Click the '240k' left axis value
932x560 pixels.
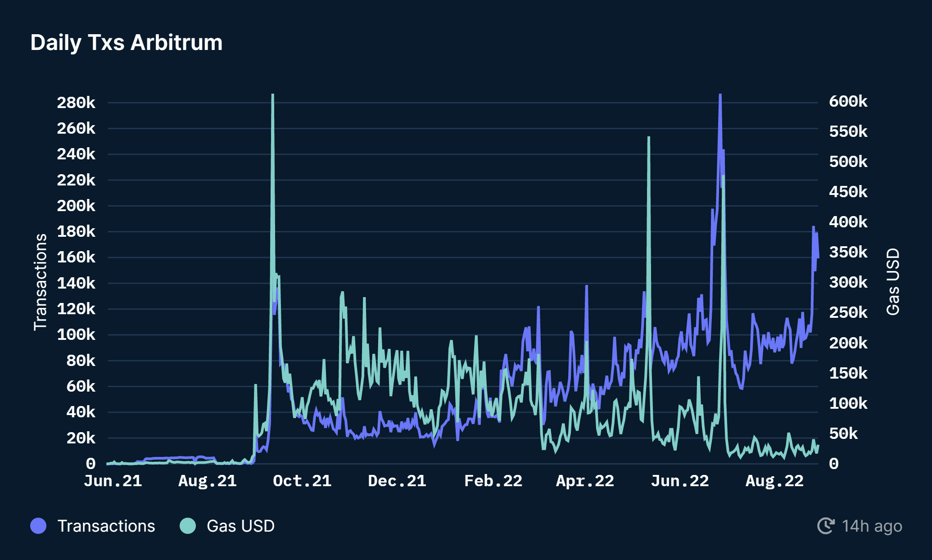(76, 154)
